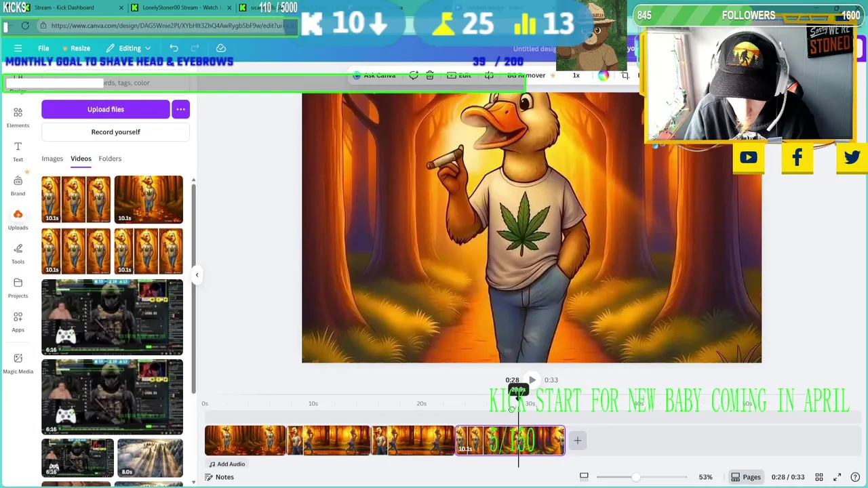The width and height of the screenshot is (868, 488).
Task: Open the File menu
Action: 43,48
